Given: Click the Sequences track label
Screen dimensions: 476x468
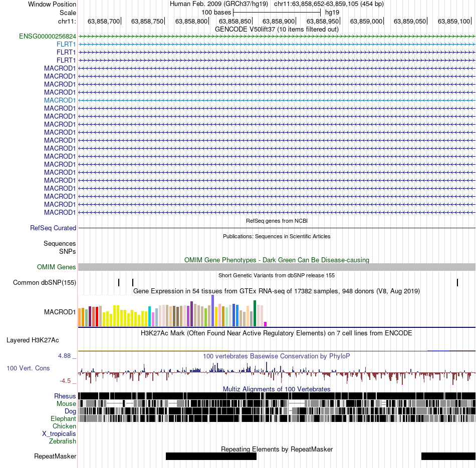Looking at the screenshot, I should [x=60, y=244].
